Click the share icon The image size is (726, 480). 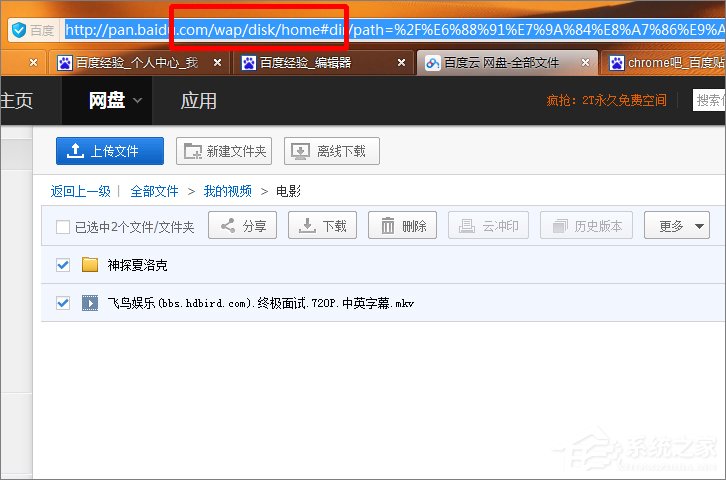227,225
